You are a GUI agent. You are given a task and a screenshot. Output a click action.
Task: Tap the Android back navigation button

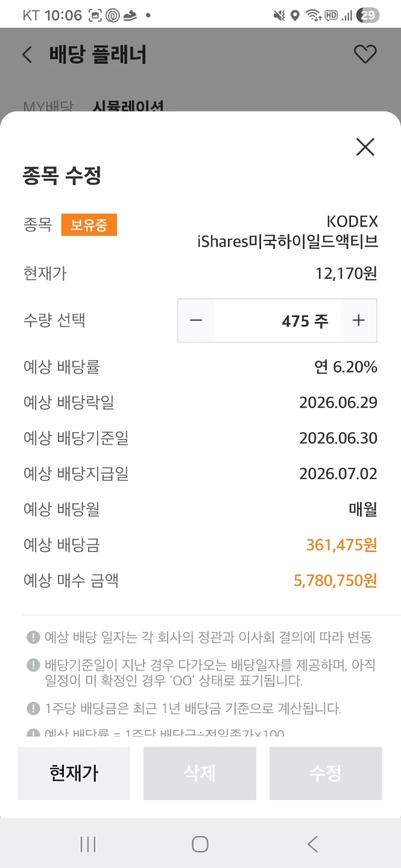point(312,844)
